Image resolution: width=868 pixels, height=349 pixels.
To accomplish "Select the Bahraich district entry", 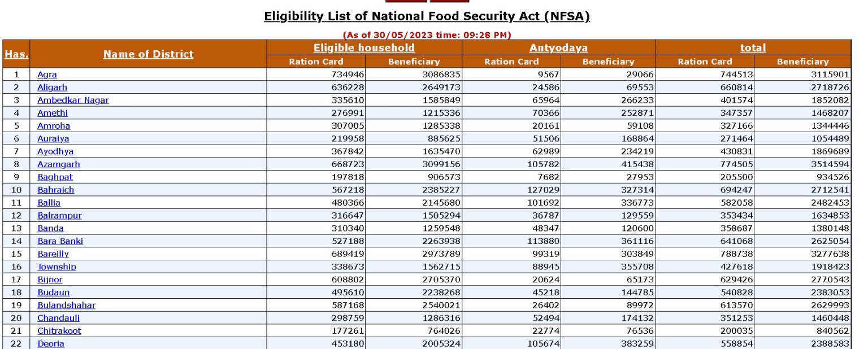I will 55,190.
